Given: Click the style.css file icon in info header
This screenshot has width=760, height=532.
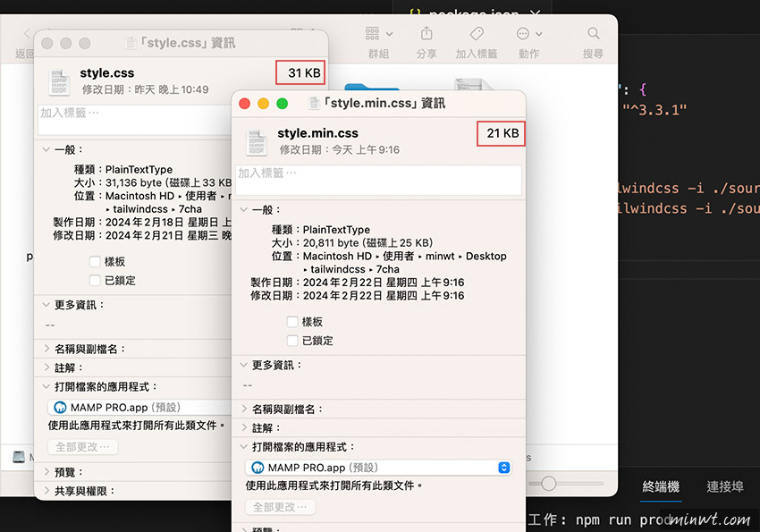Looking at the screenshot, I should pyautogui.click(x=59, y=82).
